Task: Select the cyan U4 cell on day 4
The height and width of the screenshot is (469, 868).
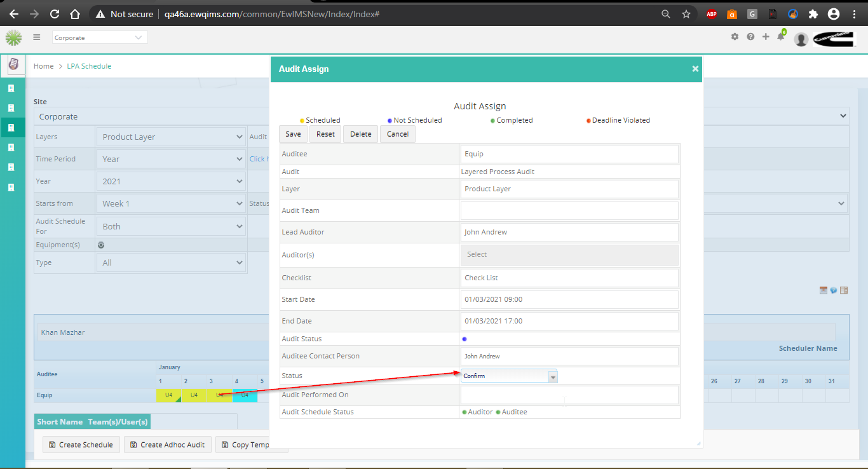Action: coord(245,395)
